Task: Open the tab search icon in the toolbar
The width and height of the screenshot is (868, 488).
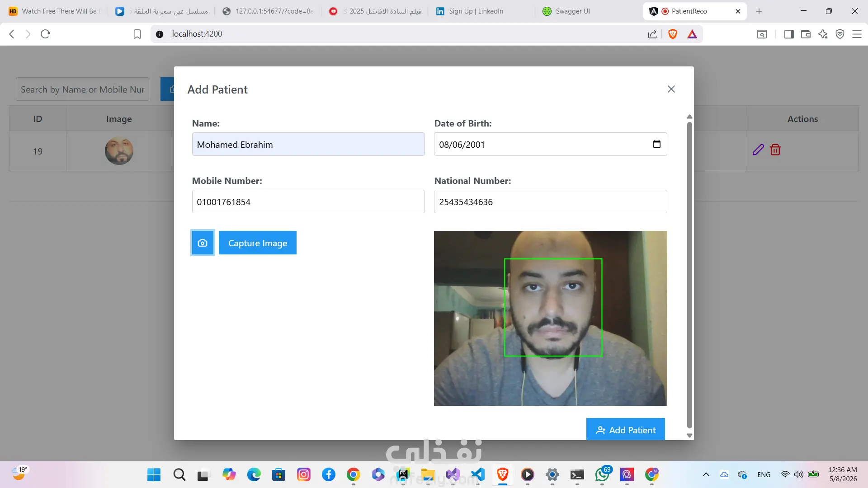Action: pyautogui.click(x=762, y=34)
